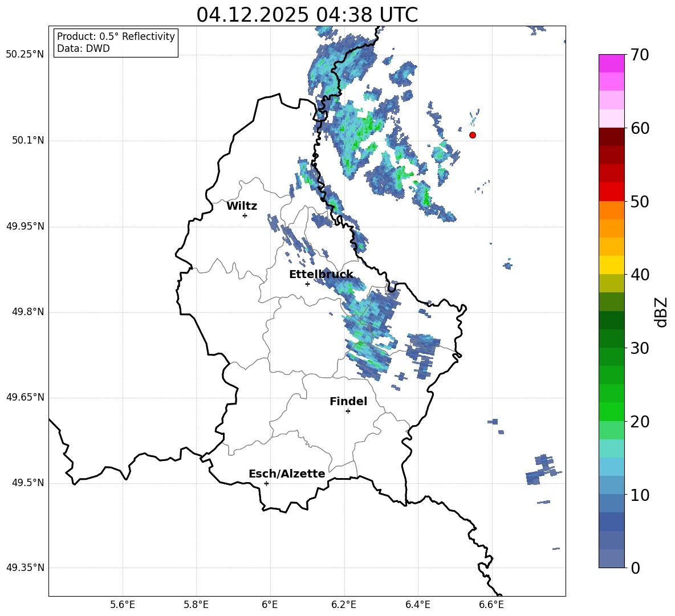Select the Esch/Alzette city label
This screenshot has height=616, width=675.
tap(287, 474)
